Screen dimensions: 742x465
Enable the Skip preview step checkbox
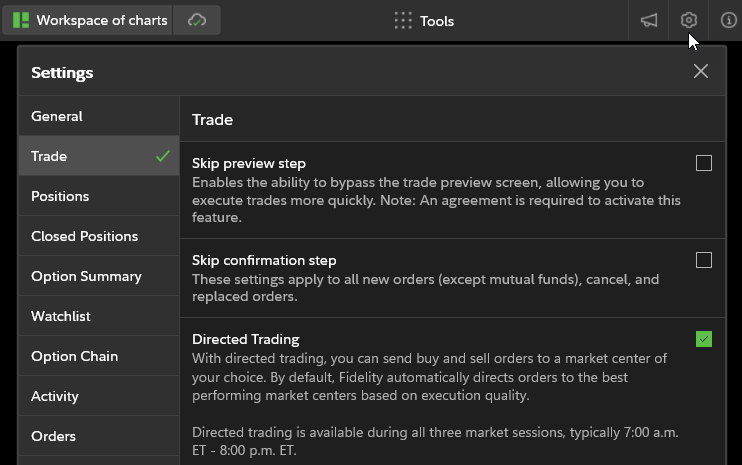point(704,163)
